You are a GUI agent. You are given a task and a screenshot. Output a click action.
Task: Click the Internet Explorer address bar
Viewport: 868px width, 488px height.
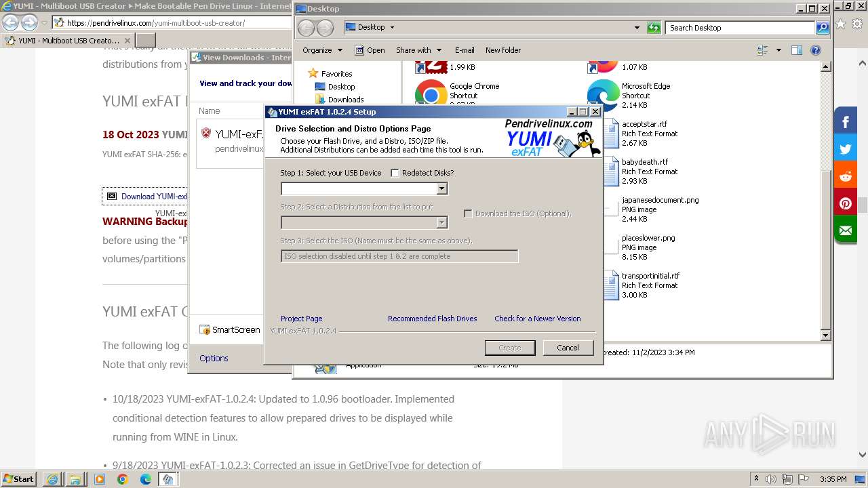tap(173, 23)
